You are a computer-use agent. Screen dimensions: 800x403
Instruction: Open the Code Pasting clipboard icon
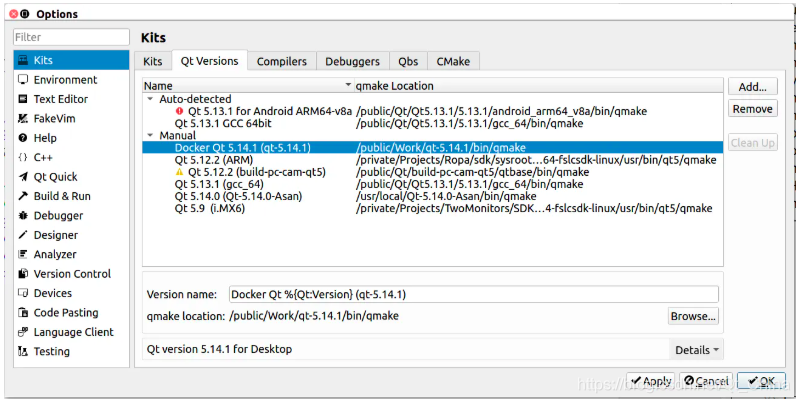[x=23, y=313]
